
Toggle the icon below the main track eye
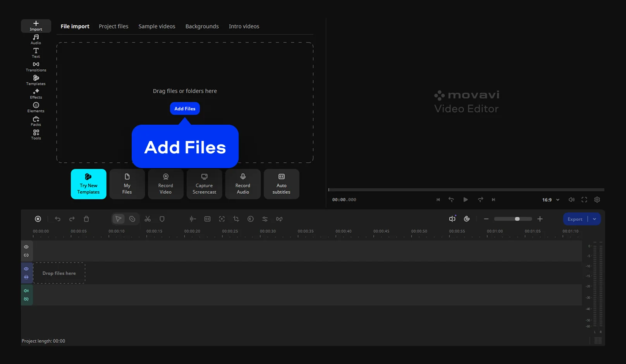click(26, 277)
